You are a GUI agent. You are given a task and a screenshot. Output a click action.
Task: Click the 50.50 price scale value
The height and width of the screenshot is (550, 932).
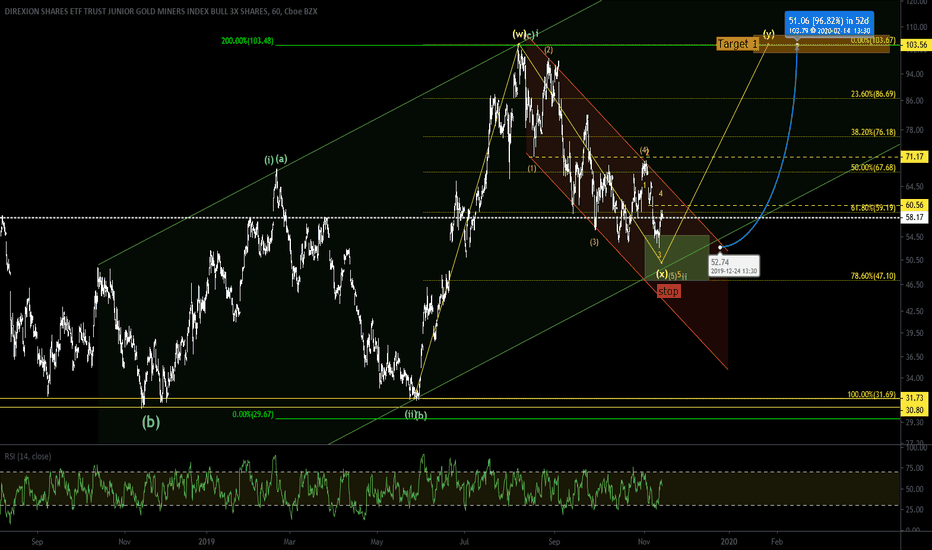point(915,260)
